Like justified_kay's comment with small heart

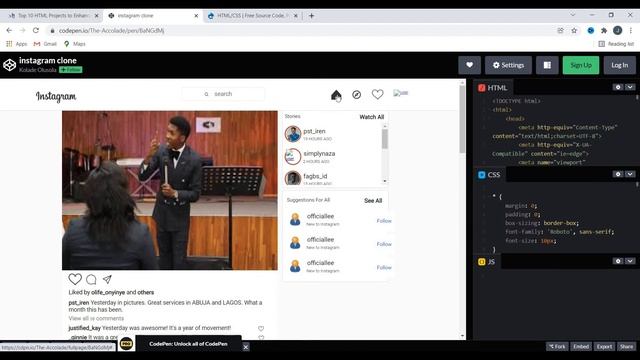261,329
